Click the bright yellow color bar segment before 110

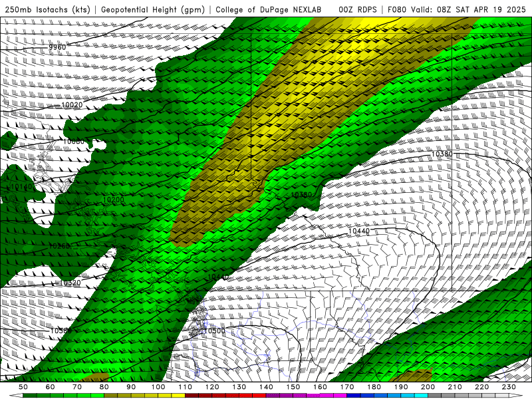(x=178, y=396)
